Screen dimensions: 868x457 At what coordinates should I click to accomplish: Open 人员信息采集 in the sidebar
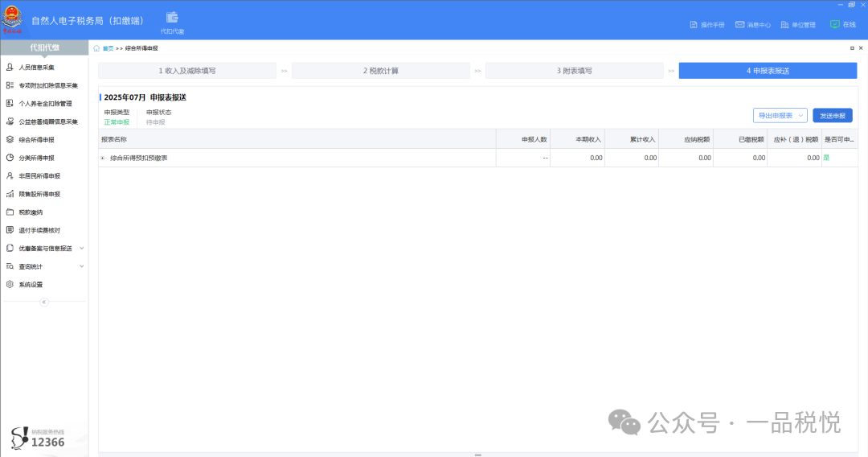36,68
